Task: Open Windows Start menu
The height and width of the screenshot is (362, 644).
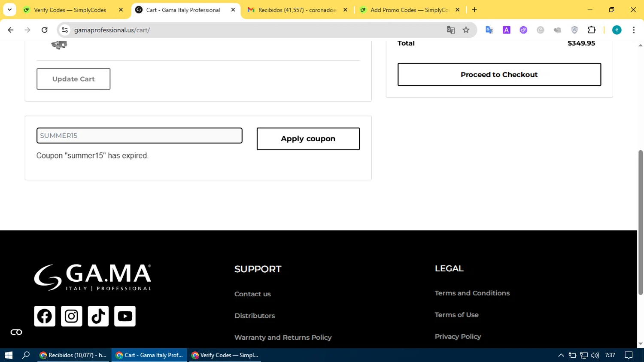Action: point(9,355)
